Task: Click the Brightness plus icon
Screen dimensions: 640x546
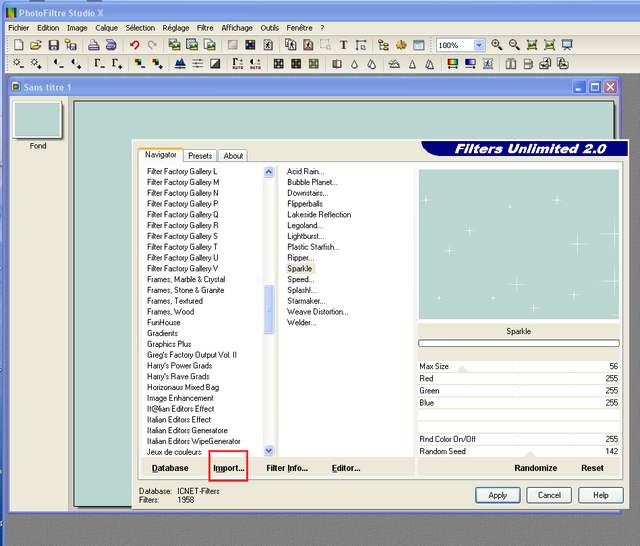Action: pos(36,64)
